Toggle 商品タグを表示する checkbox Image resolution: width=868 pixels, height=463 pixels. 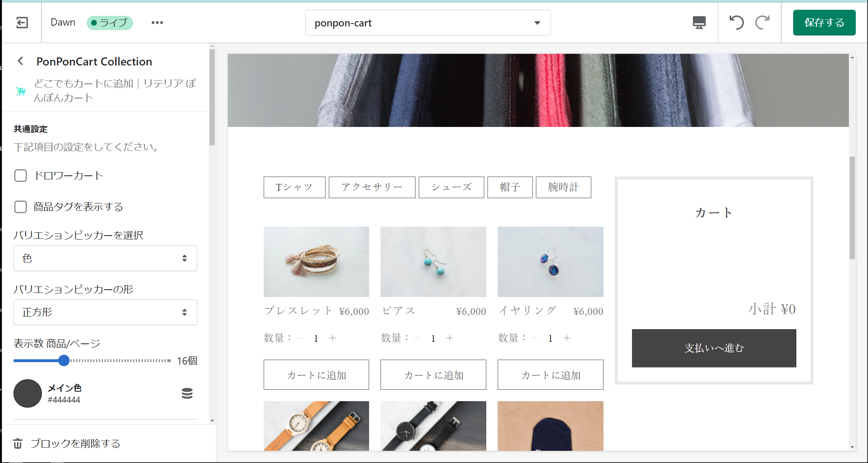tap(20, 207)
